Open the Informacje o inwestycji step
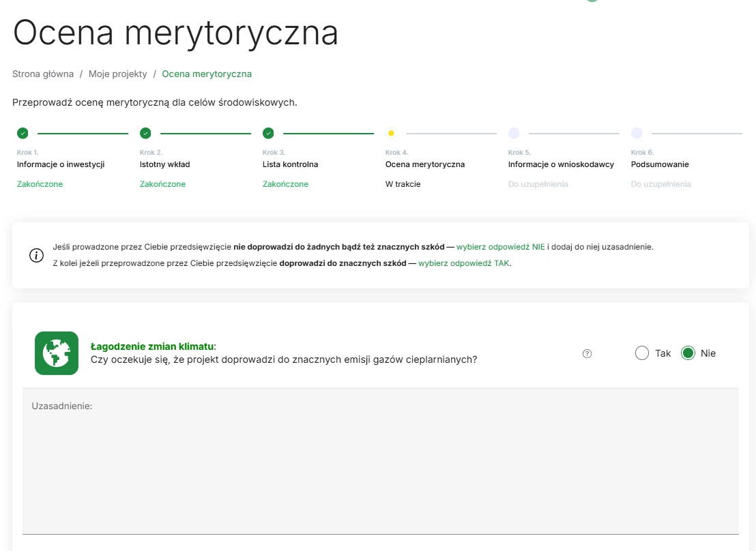Screen dimensions: 756x551 pos(61,164)
